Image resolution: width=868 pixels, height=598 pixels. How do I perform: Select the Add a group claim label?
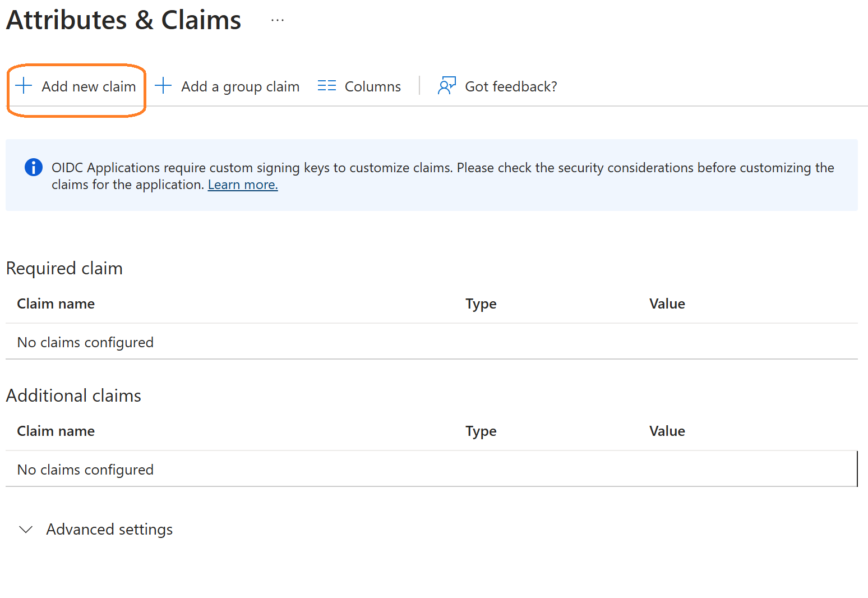click(x=240, y=87)
